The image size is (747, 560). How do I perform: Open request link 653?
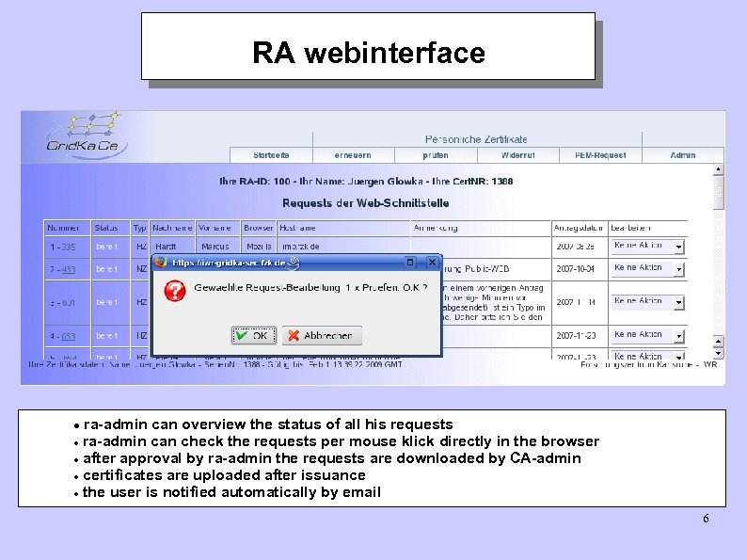69,337
